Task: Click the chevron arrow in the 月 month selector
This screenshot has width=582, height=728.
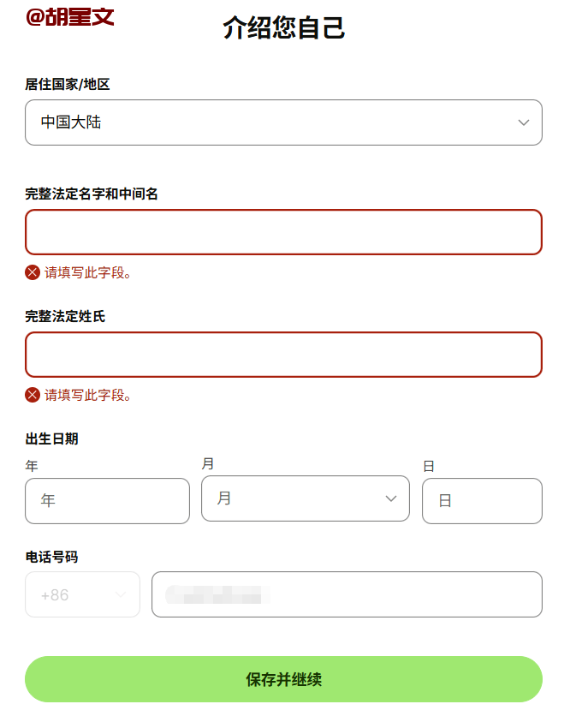Action: 391,498
